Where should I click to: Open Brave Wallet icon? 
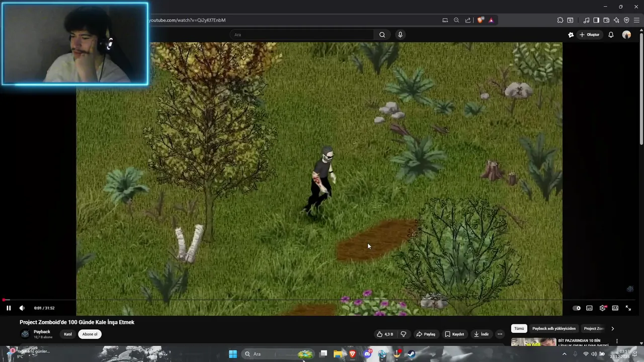[606, 20]
